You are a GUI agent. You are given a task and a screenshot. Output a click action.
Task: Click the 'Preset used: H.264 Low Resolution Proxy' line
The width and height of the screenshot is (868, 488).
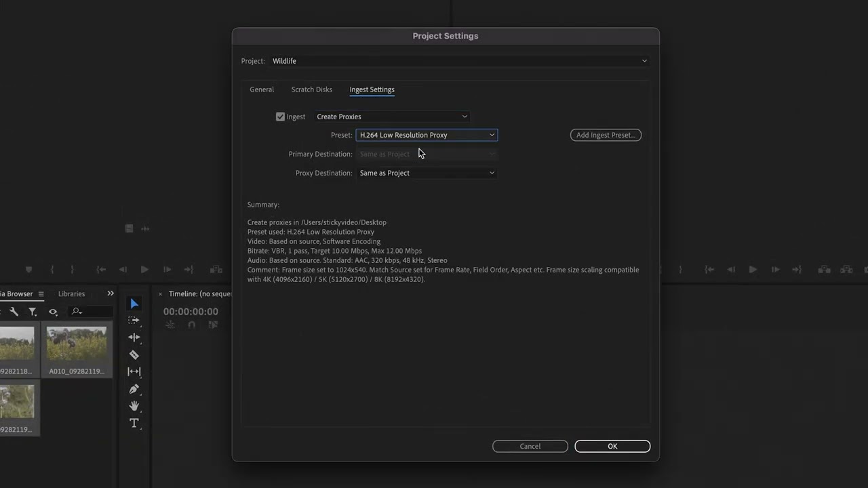[311, 232]
